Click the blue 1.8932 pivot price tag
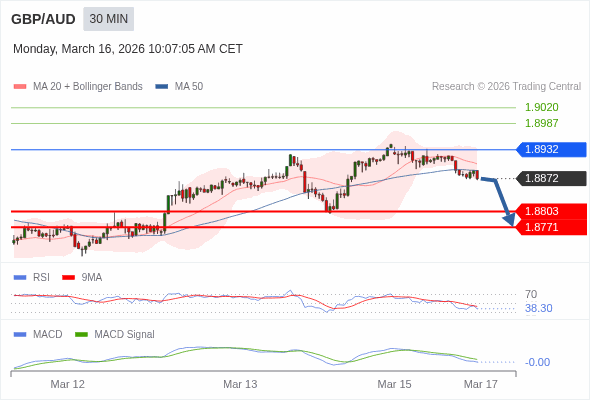Image resolution: width=590 pixels, height=400 pixels. 551,149
